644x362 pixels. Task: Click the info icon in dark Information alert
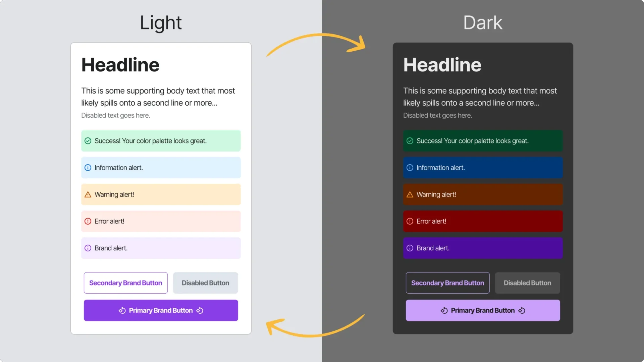(410, 168)
